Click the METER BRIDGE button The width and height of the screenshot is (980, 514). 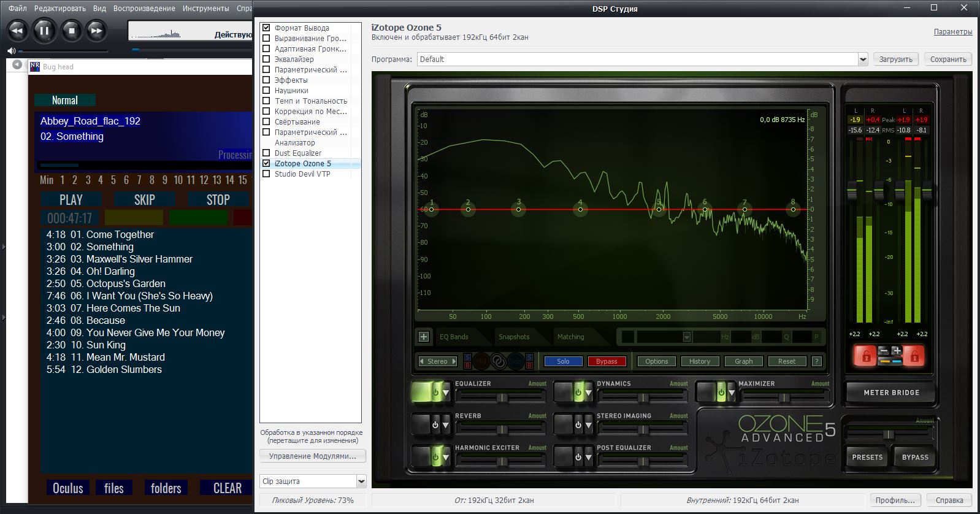[x=891, y=393]
